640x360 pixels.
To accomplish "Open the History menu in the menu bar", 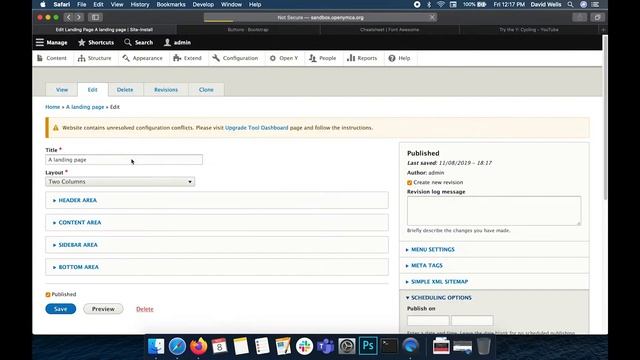I will coord(140,4).
